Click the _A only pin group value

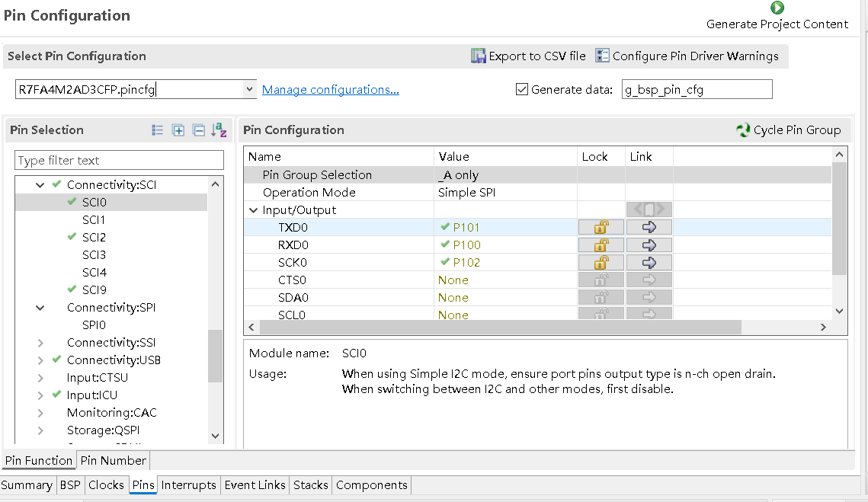[458, 175]
